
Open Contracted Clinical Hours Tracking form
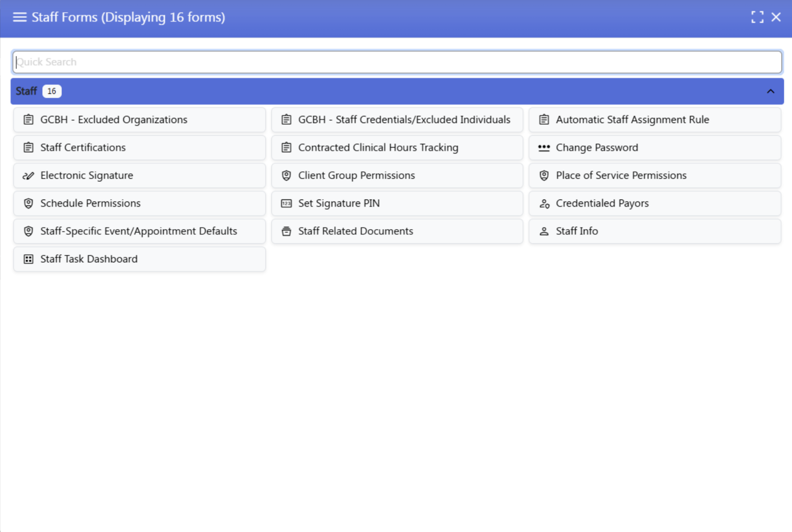(x=397, y=147)
